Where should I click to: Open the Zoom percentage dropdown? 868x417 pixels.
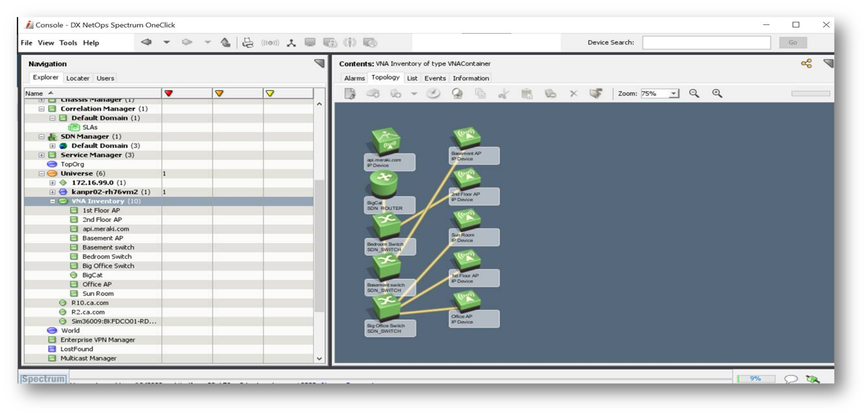tap(674, 94)
